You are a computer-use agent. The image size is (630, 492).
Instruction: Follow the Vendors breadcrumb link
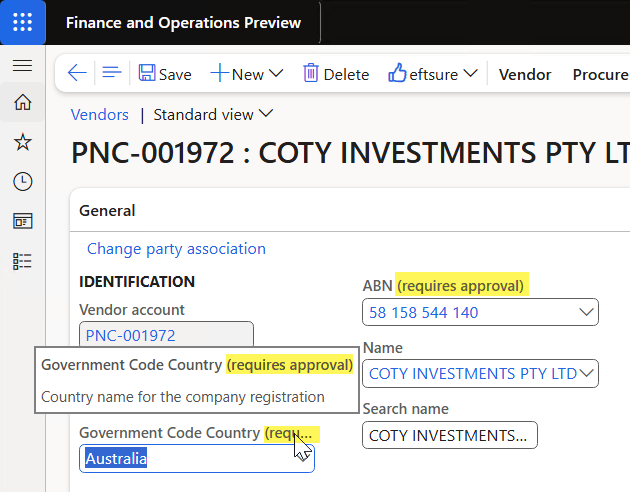[x=100, y=115]
